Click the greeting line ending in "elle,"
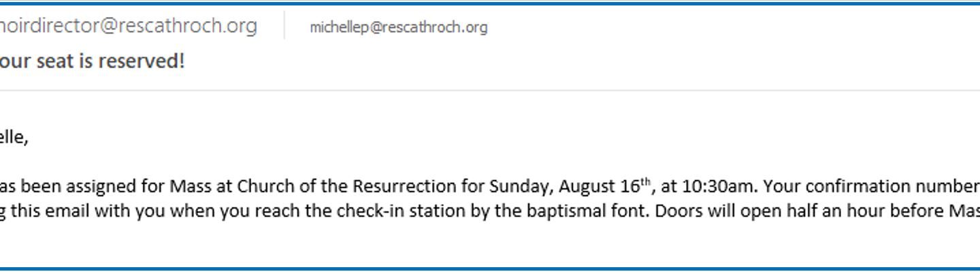 click(x=14, y=138)
